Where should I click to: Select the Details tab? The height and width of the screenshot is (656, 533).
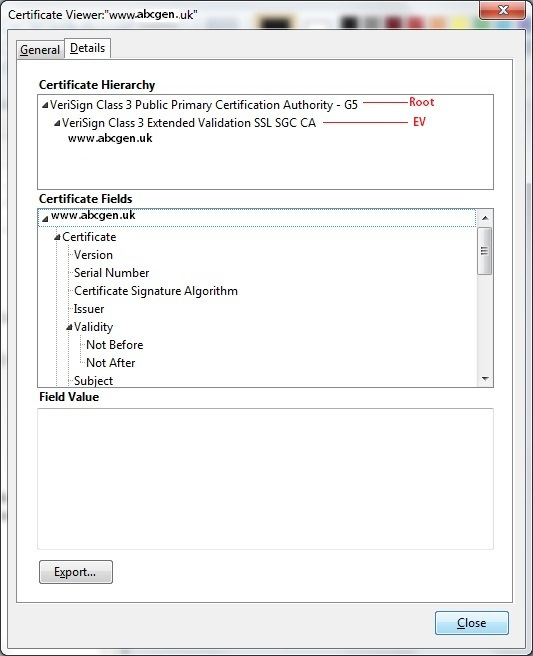click(x=87, y=48)
